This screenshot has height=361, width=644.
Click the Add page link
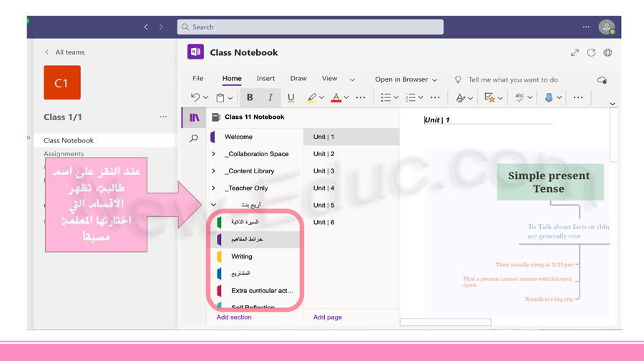[327, 317]
